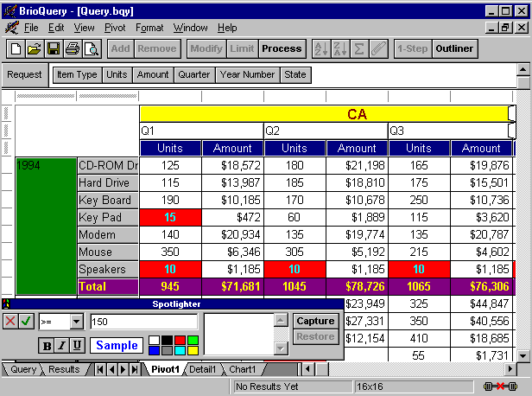Click the connection status icon in status bar
Screen dimensions: 532x396
500,386
